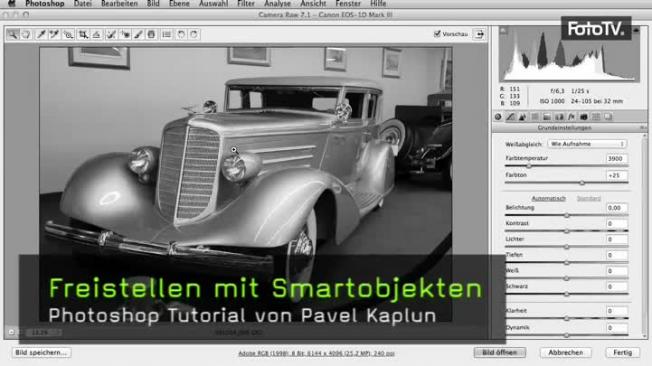Image resolution: width=652 pixels, height=366 pixels.
Task: Select the Spot Removal tool
Action: (111, 34)
